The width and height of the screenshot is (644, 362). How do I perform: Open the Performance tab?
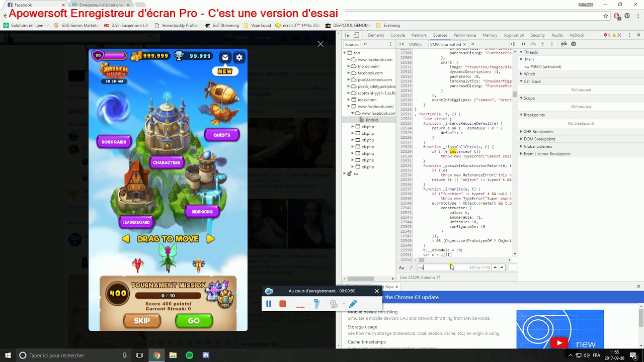(x=464, y=35)
